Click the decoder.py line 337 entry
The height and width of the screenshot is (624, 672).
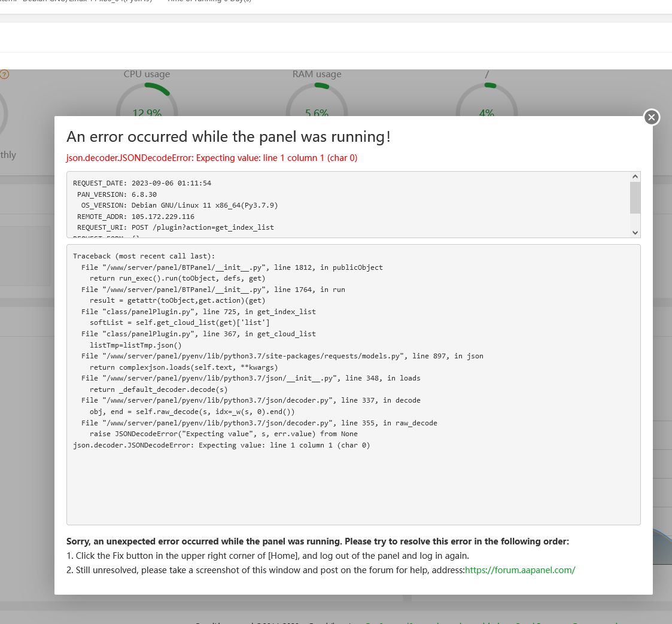click(x=251, y=400)
